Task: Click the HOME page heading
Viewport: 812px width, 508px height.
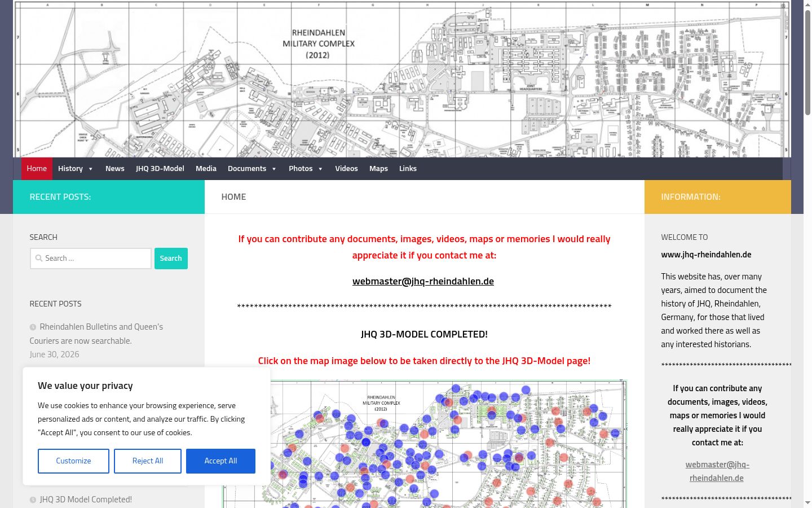Action: tap(233, 197)
